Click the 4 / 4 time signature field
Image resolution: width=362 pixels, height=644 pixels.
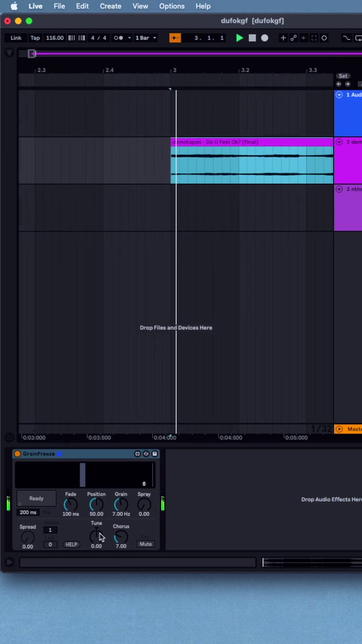[99, 38]
